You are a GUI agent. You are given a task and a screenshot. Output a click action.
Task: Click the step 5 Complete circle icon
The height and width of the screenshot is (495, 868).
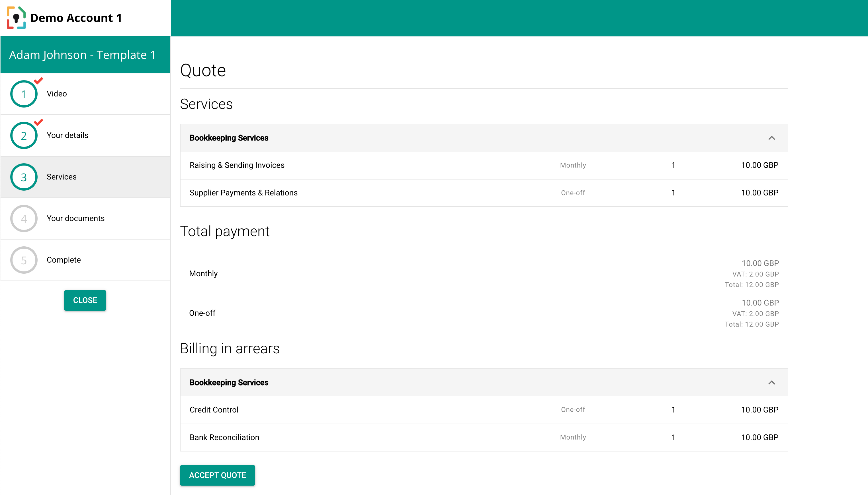(23, 260)
